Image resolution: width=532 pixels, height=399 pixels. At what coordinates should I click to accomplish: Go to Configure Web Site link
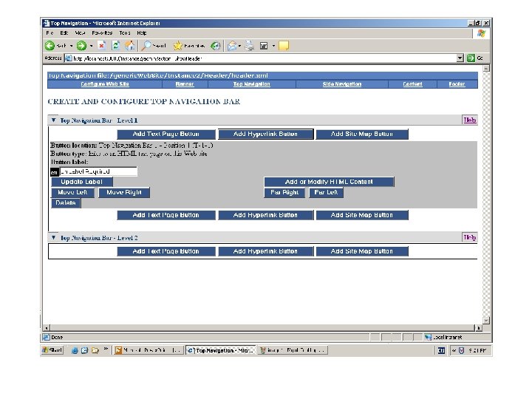click(x=105, y=83)
